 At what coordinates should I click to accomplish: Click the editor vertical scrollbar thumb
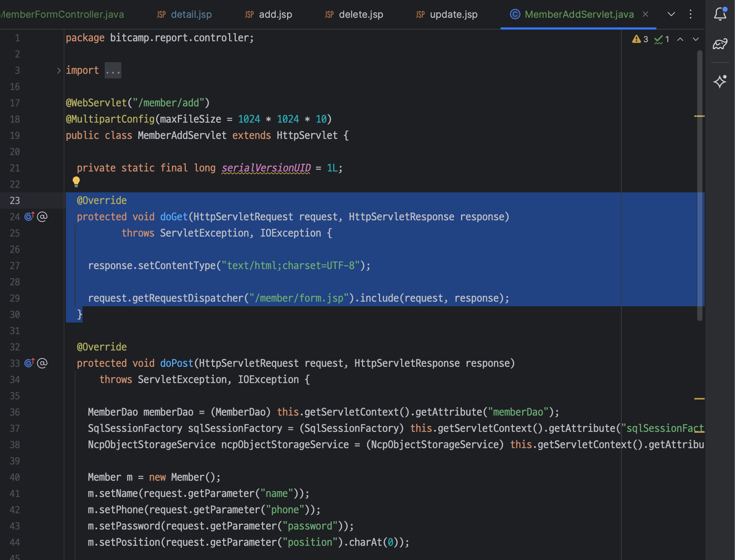699,185
